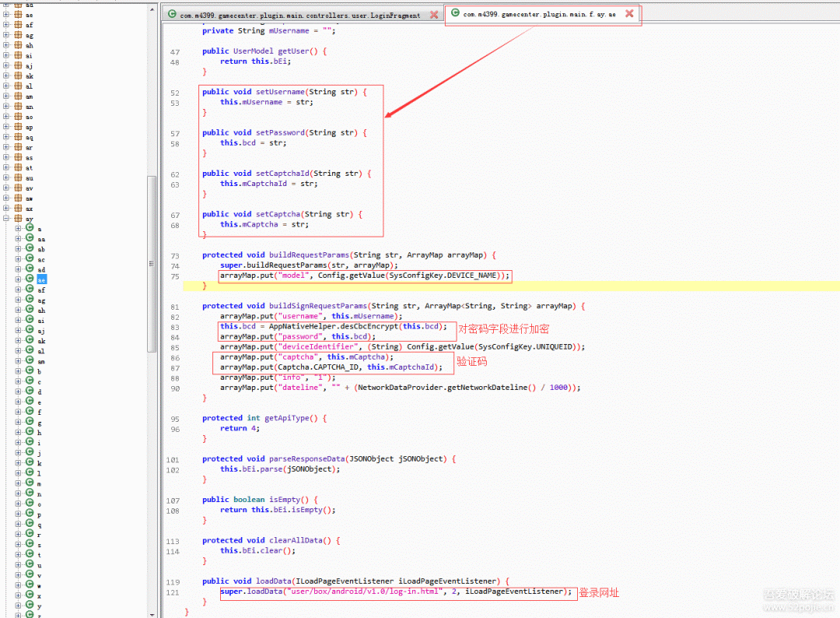Image resolution: width=840 pixels, height=618 pixels.
Task: Expand class j under package ay
Action: (18, 452)
